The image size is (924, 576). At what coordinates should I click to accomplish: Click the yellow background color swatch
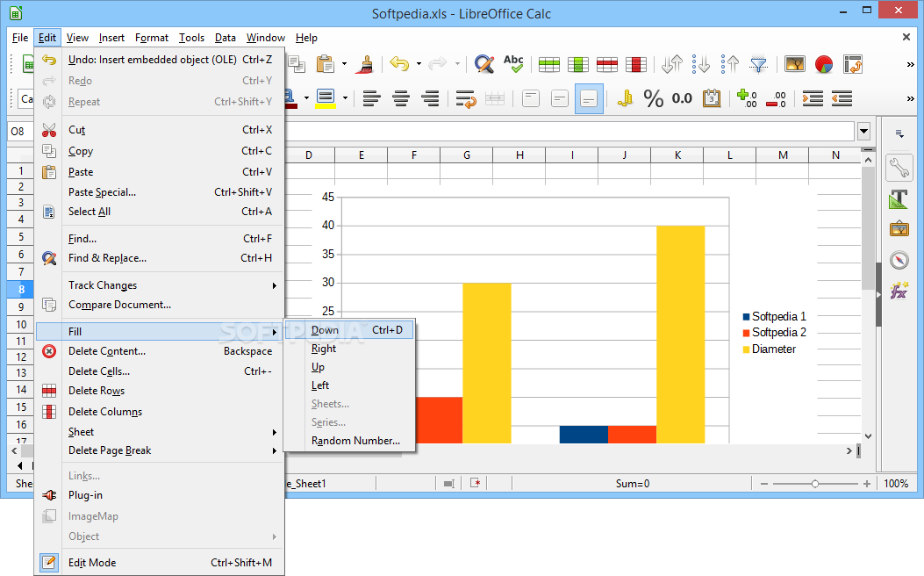click(x=326, y=98)
